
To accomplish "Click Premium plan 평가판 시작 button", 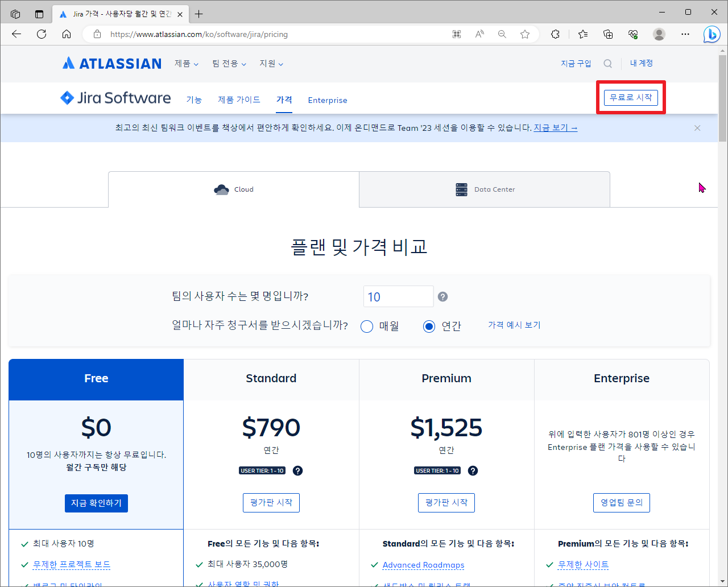I will point(446,503).
